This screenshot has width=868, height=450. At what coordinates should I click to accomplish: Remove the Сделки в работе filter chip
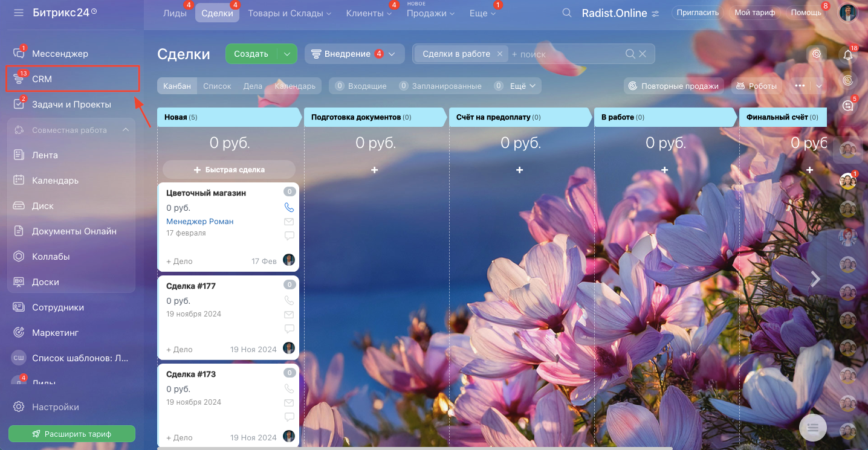point(500,54)
